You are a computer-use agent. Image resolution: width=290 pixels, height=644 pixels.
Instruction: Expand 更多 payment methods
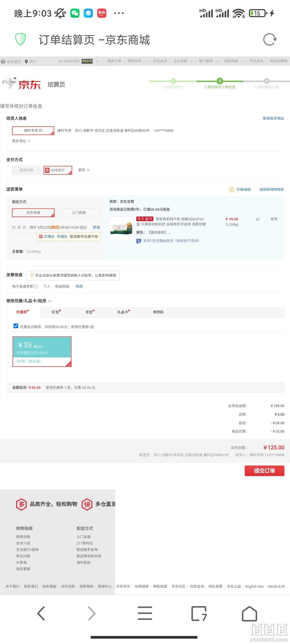point(84,170)
